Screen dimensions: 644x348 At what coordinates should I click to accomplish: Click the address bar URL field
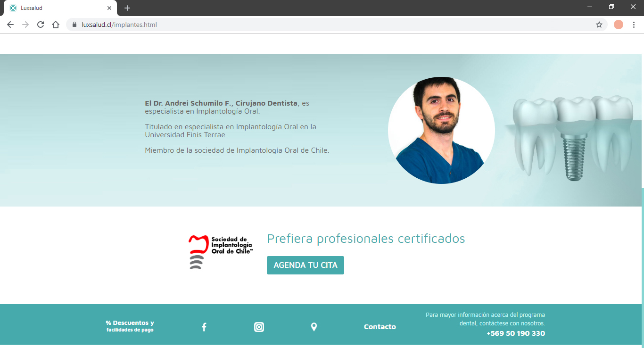tap(330, 25)
